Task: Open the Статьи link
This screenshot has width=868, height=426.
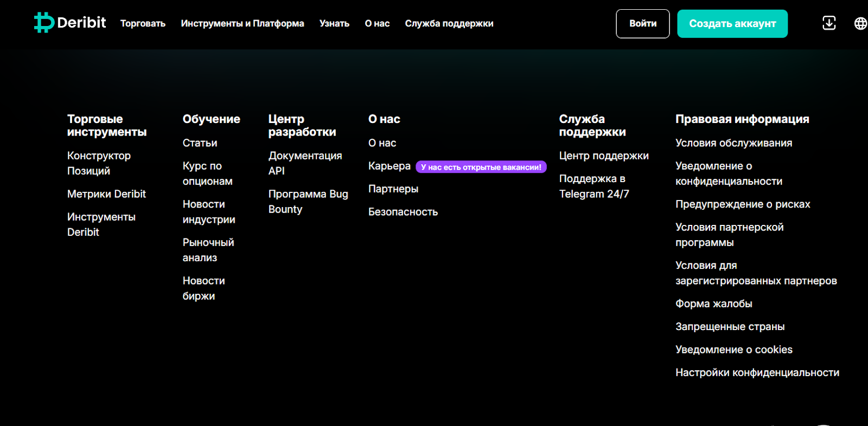Action: click(x=200, y=143)
